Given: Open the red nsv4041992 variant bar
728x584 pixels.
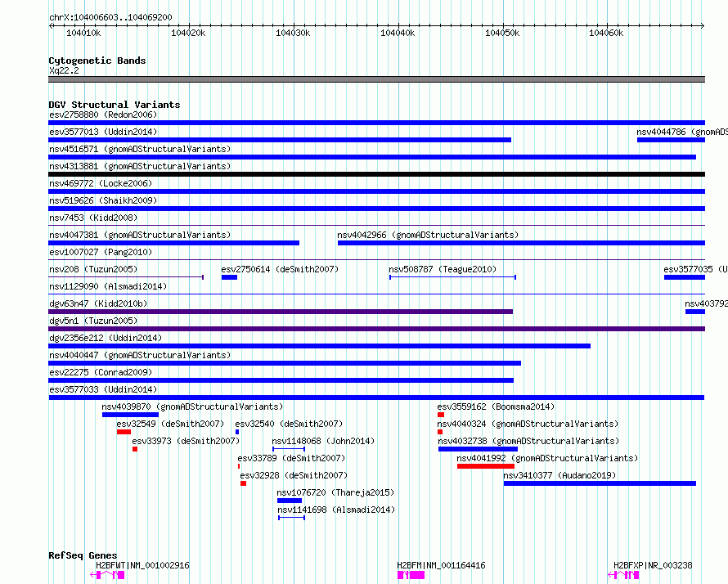Looking at the screenshot, I should (x=486, y=466).
